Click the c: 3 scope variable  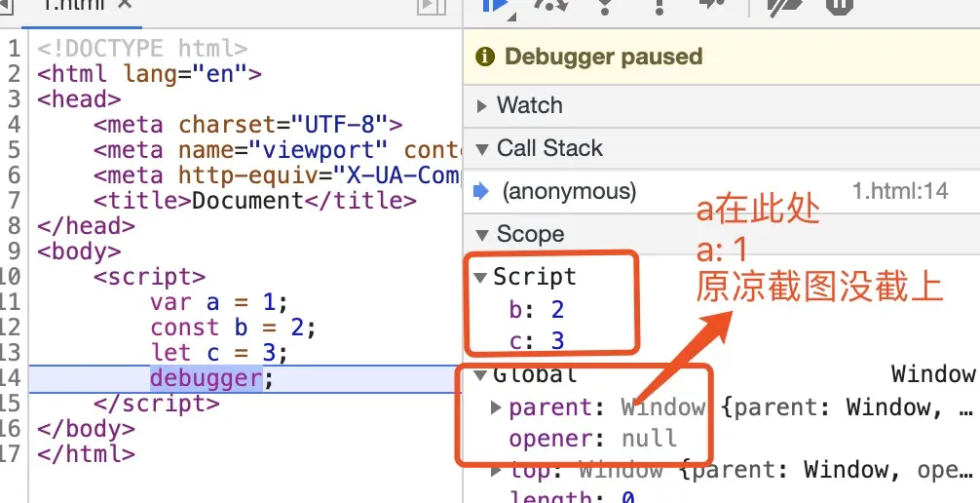537,341
